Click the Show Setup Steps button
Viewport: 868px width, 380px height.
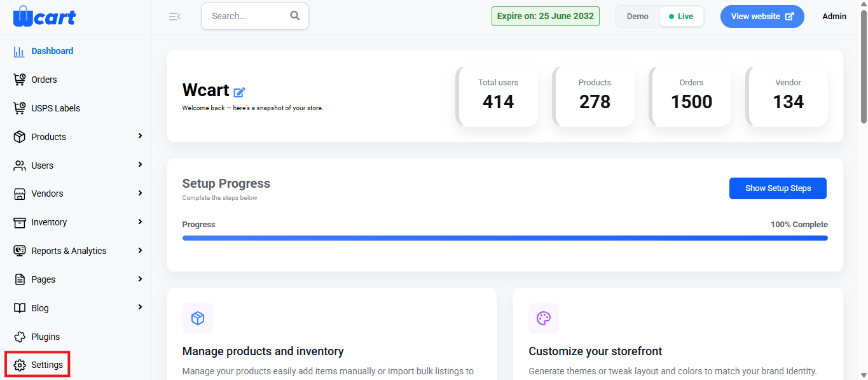coord(778,188)
